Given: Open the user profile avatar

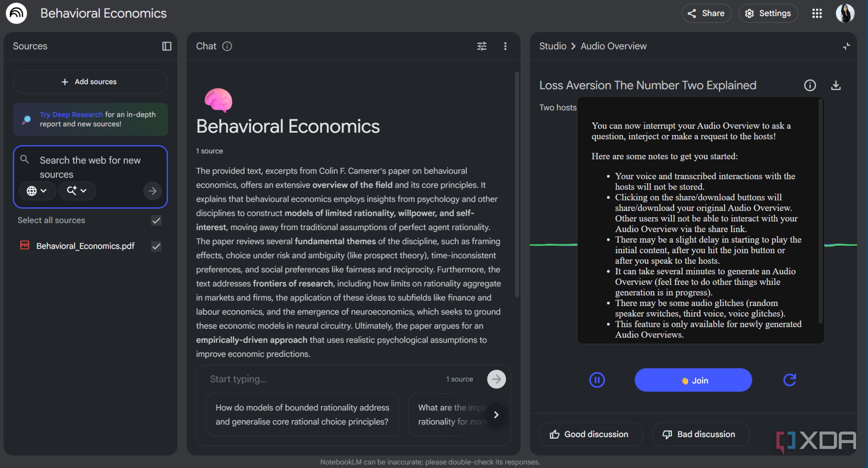Looking at the screenshot, I should tap(845, 13).
